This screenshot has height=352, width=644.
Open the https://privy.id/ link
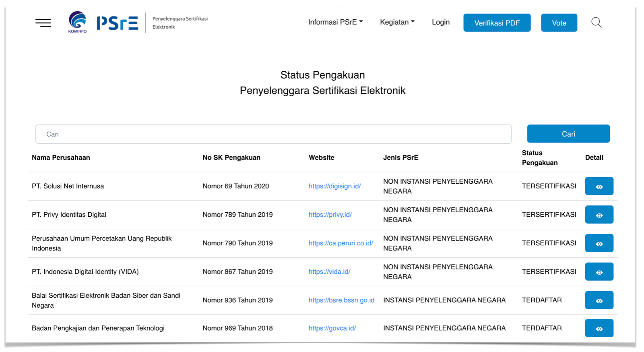point(330,215)
